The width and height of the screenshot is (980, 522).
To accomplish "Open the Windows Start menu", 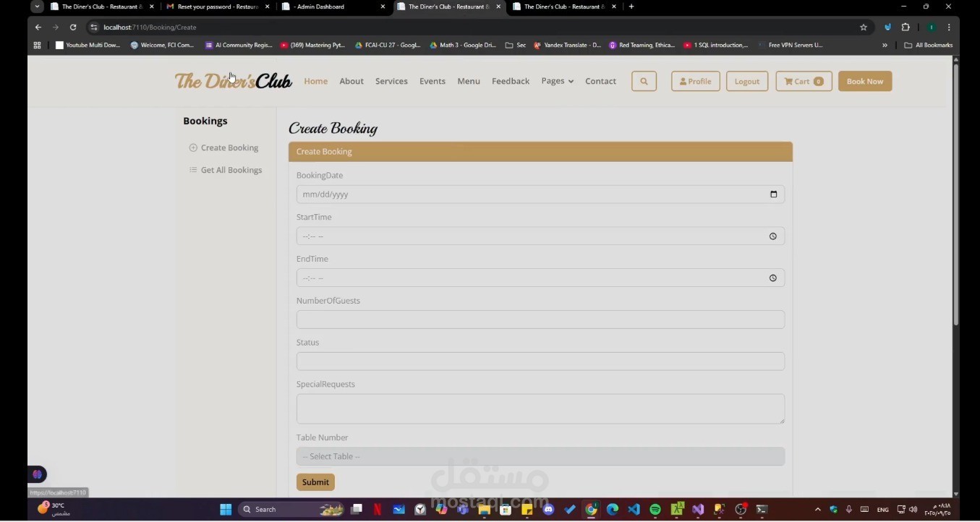I will click(226, 510).
